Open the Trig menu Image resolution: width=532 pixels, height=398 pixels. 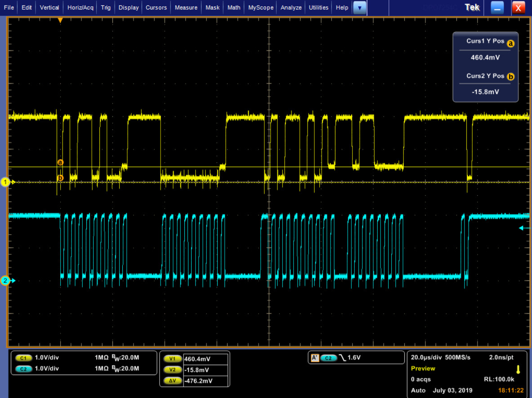coord(106,8)
